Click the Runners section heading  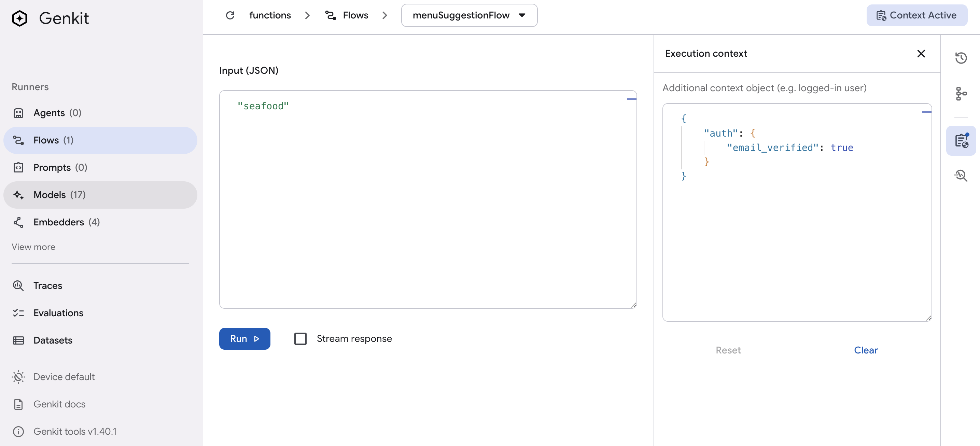(30, 87)
